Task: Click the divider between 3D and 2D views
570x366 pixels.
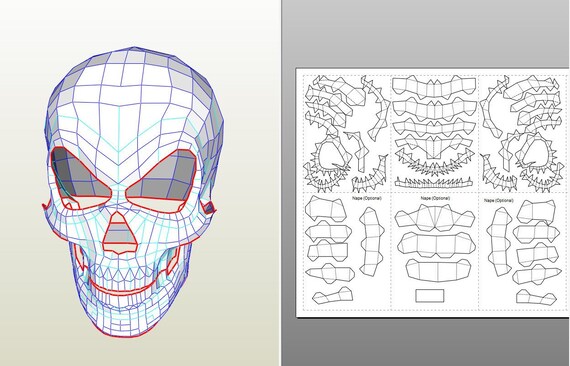Action: click(280, 183)
